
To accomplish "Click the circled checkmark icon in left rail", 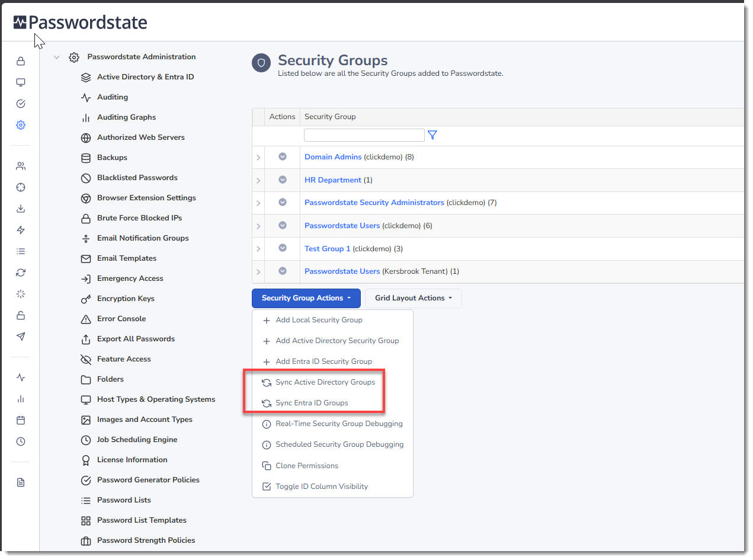I will [x=21, y=104].
